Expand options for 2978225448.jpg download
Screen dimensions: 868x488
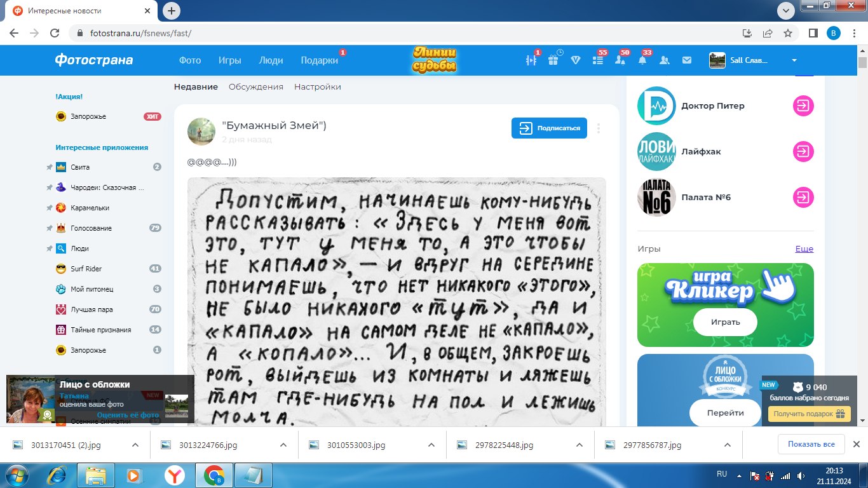click(580, 445)
